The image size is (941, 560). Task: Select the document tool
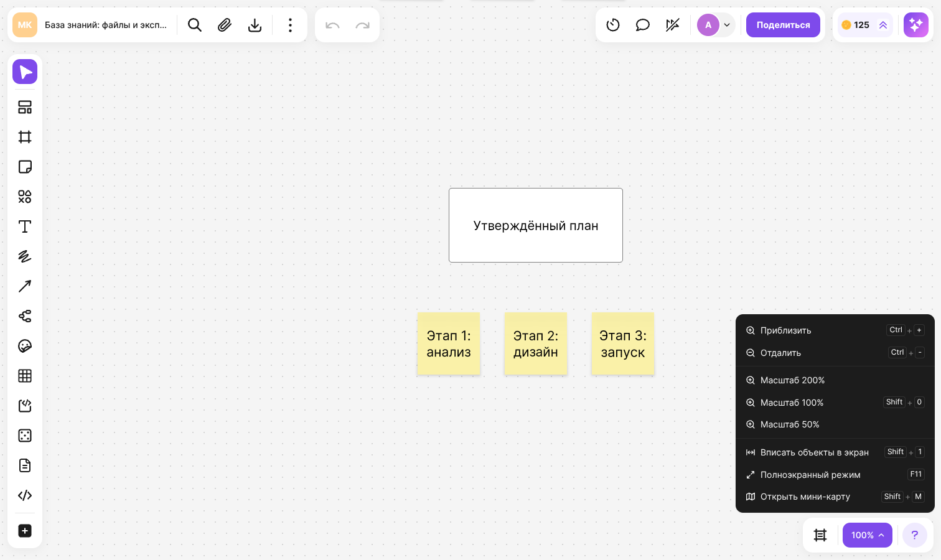pyautogui.click(x=25, y=465)
